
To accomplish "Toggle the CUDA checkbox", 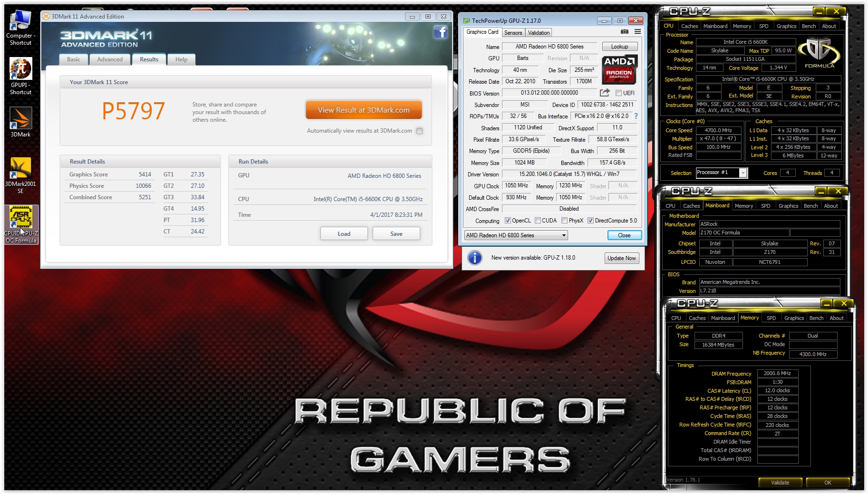I will [x=538, y=221].
